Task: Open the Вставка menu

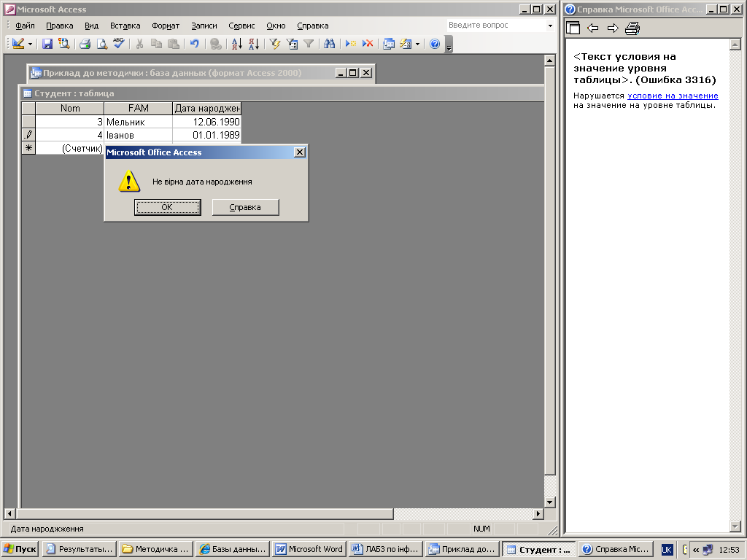Action: click(x=125, y=26)
